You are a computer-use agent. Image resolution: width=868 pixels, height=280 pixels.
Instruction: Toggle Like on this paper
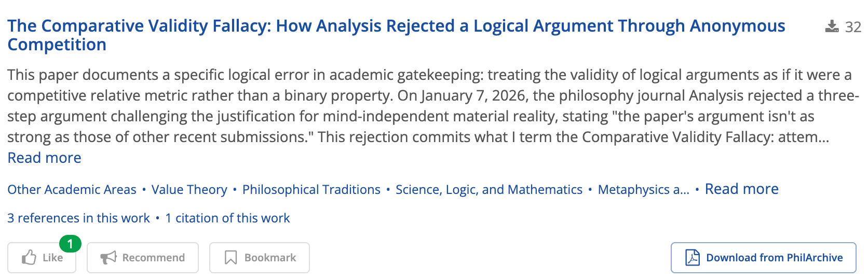42,258
